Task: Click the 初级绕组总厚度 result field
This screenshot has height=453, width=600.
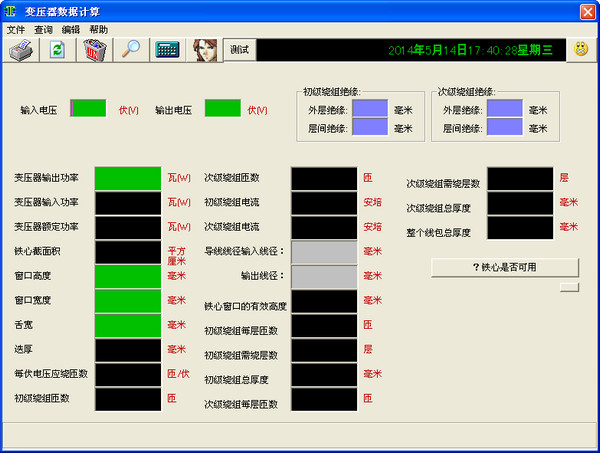Action: 324,375
